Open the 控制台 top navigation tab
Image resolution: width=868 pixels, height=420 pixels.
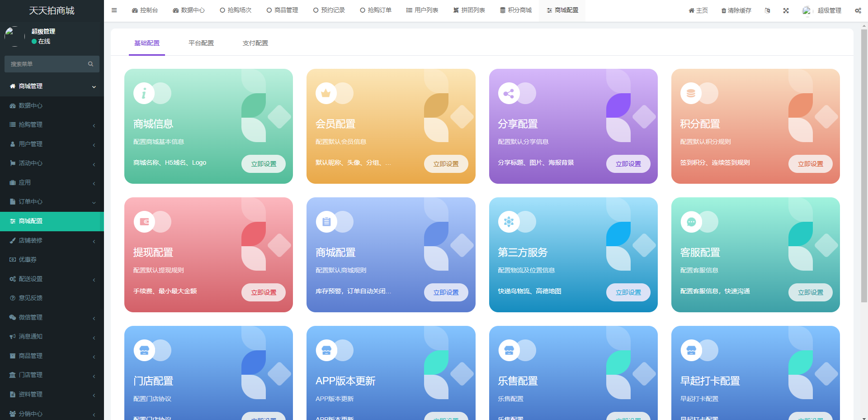[x=145, y=10]
